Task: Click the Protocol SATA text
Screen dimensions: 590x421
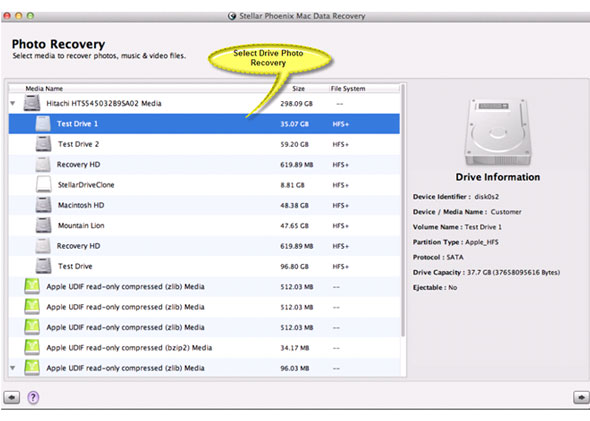Action: [438, 257]
